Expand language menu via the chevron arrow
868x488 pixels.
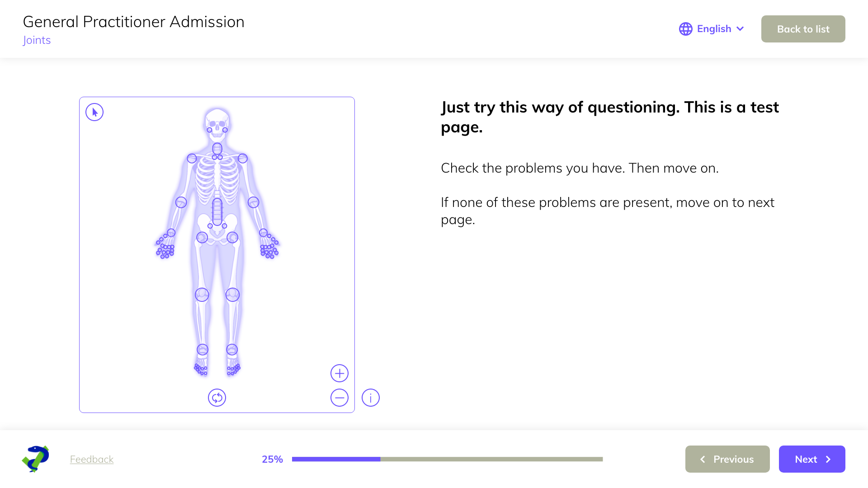(x=740, y=29)
